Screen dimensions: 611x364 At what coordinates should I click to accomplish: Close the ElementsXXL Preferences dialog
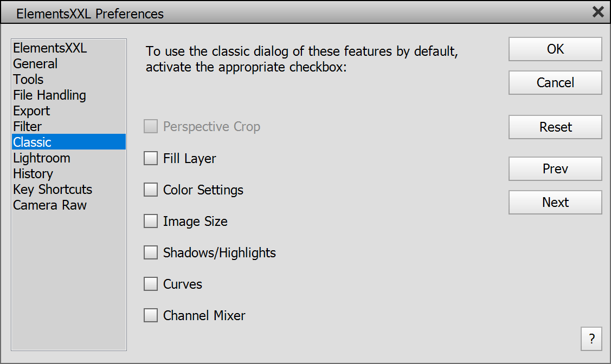click(598, 12)
